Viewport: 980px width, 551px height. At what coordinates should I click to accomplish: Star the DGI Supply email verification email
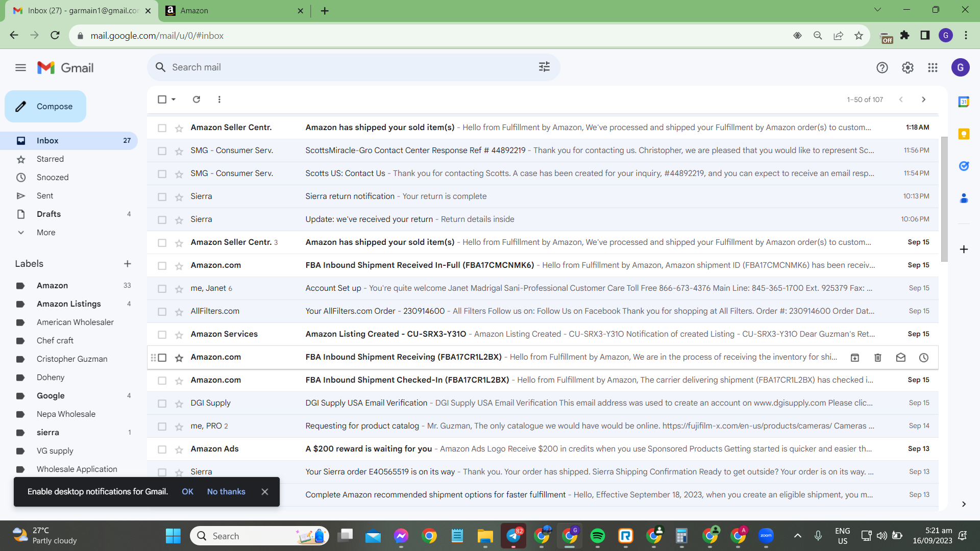[179, 404]
